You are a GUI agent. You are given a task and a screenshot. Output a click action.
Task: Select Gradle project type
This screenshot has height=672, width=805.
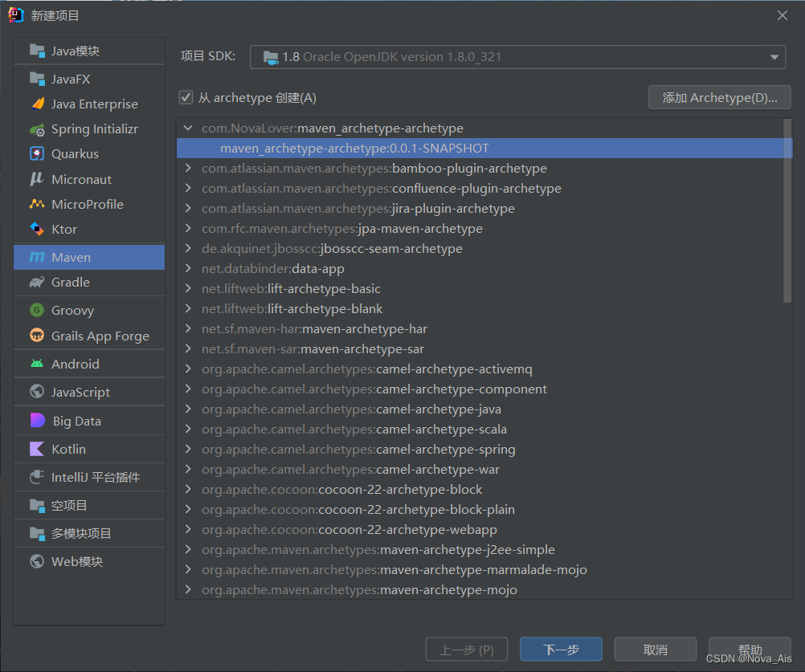tap(89, 282)
